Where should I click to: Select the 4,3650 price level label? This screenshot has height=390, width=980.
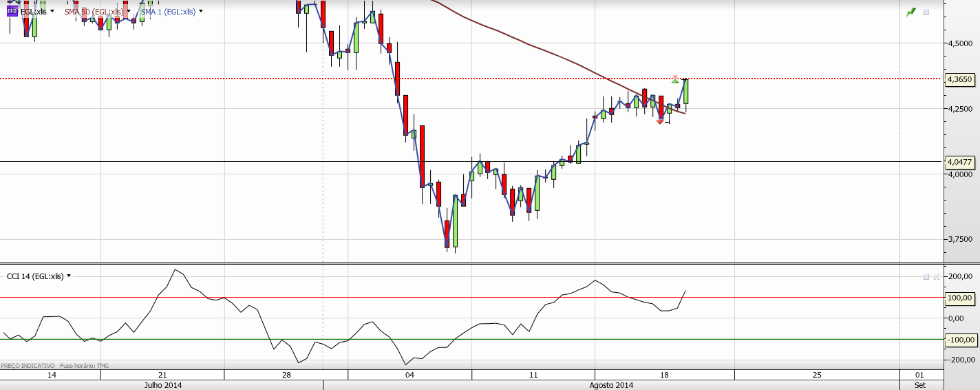coord(960,79)
